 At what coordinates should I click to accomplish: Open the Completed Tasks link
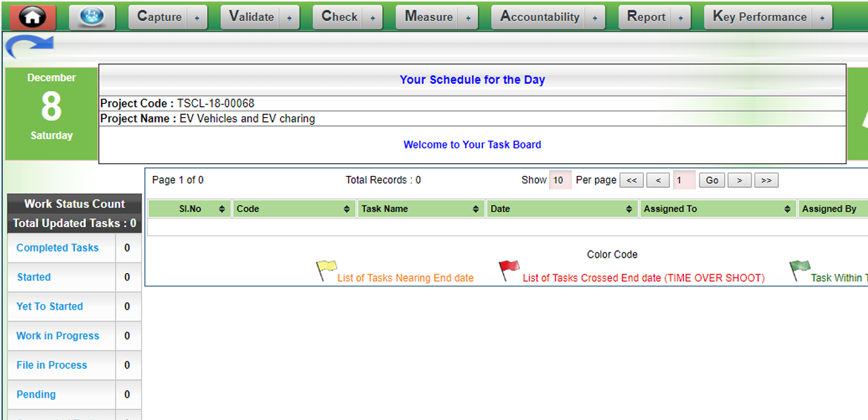point(57,248)
